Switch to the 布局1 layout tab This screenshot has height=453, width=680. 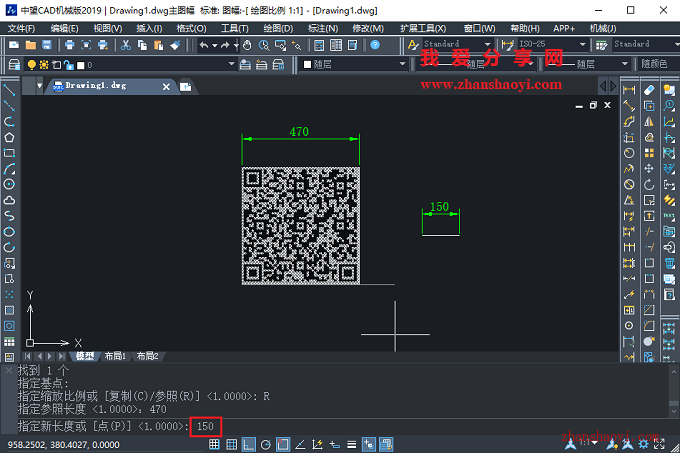click(115, 356)
